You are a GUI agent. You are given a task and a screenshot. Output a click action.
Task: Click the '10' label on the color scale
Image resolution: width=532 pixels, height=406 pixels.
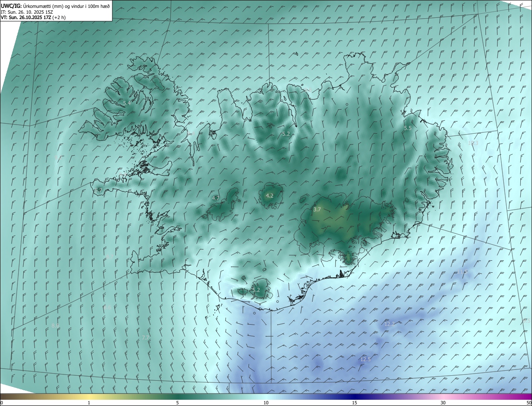(266, 403)
